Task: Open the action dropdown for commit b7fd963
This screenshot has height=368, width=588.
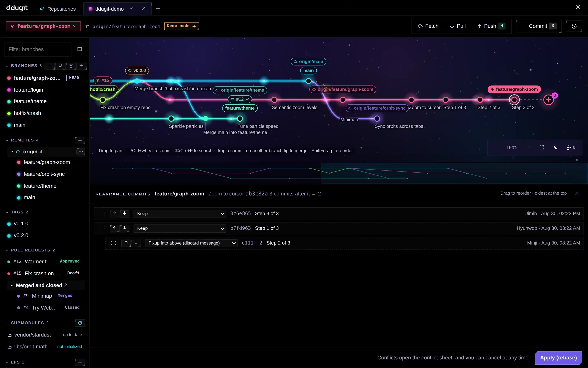Action: [x=180, y=228]
